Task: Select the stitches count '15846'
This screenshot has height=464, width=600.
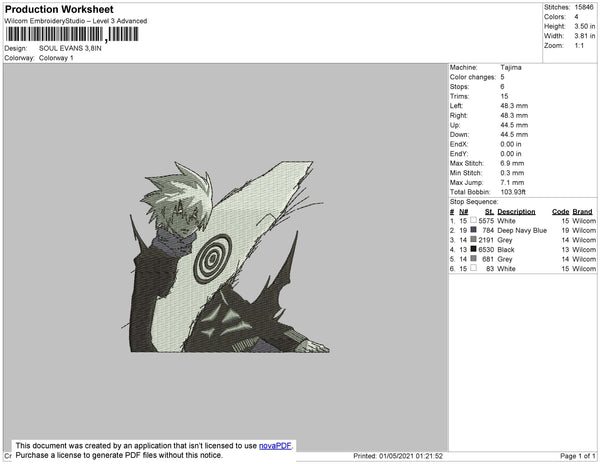Action: [x=584, y=7]
